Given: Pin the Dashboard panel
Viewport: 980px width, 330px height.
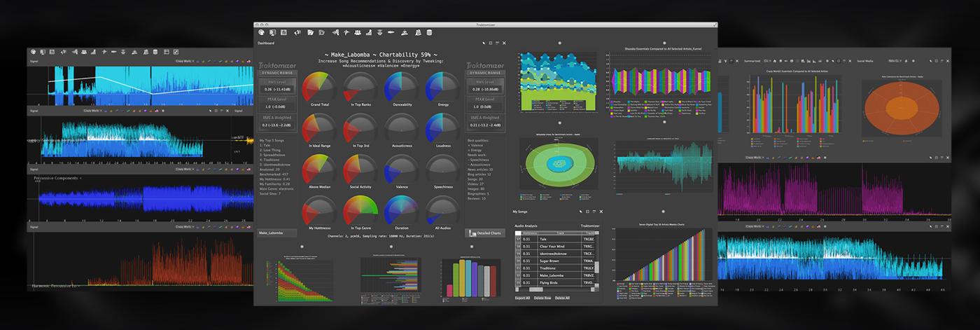Looking at the screenshot, I should click(484, 43).
